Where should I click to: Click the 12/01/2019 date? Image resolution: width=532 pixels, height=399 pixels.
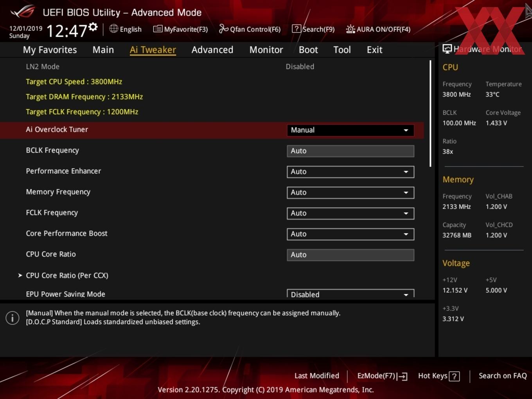(26, 29)
